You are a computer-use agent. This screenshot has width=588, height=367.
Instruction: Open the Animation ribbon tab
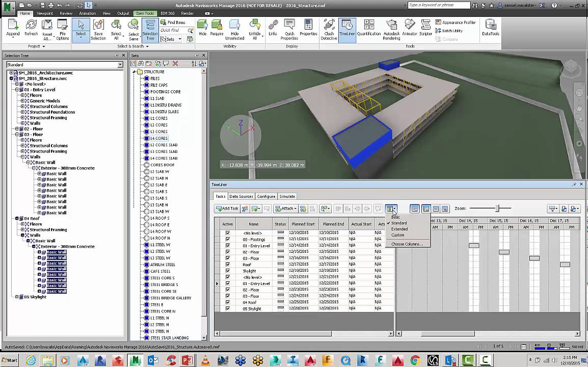click(87, 13)
